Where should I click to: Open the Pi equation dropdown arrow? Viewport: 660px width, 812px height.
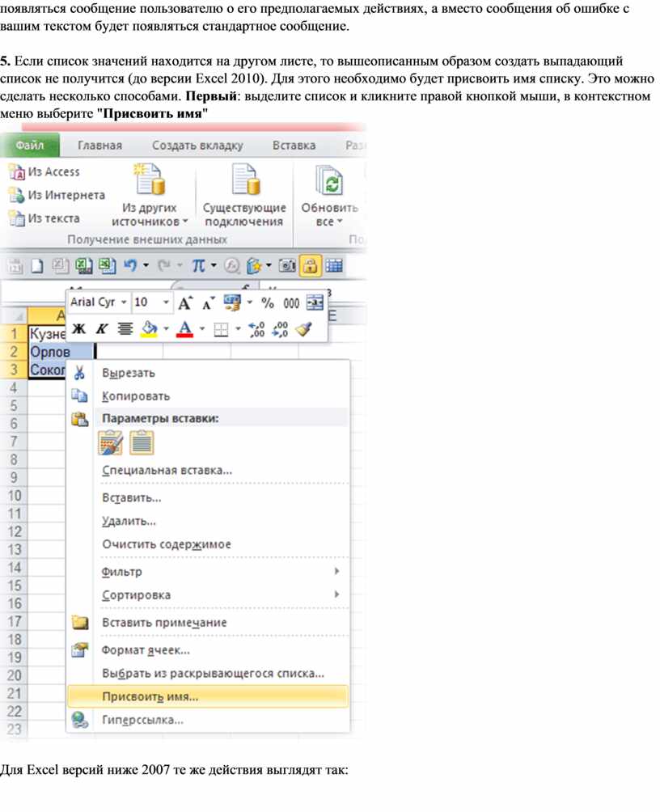coord(214,266)
